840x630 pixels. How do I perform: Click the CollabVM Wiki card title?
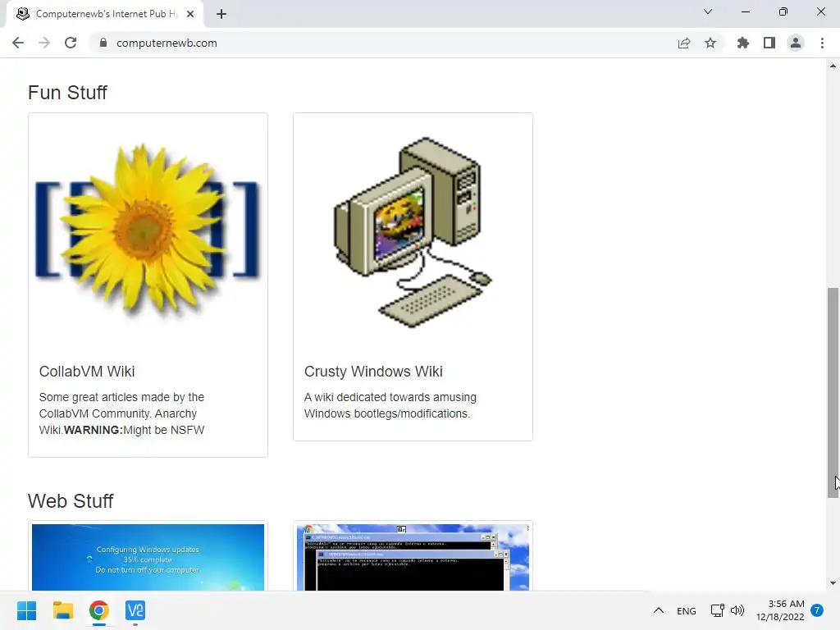tap(87, 372)
